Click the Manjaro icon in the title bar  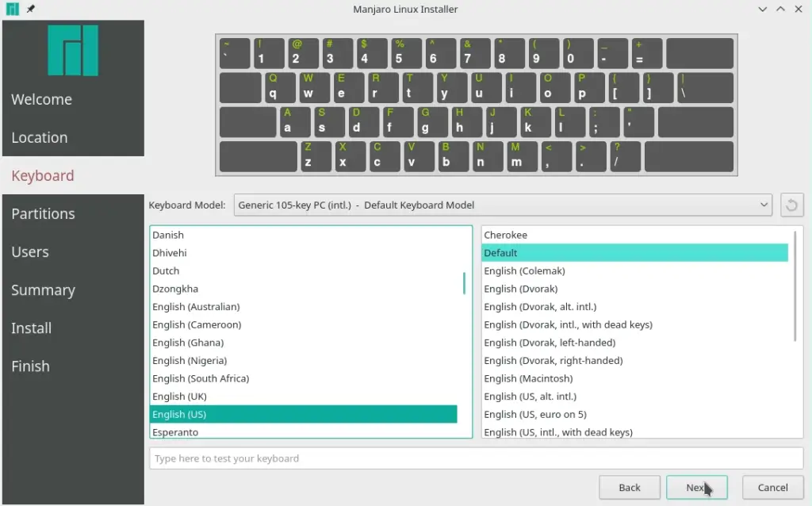click(x=13, y=9)
